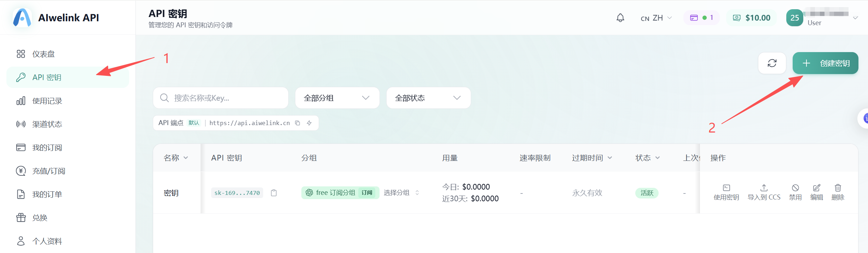Open 个人资料 profile page

[68, 241]
